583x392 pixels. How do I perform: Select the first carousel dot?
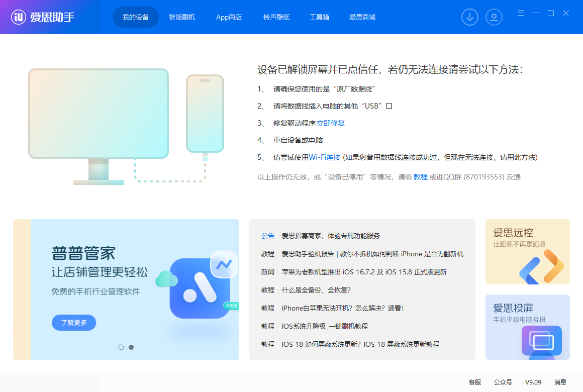pyautogui.click(x=121, y=347)
